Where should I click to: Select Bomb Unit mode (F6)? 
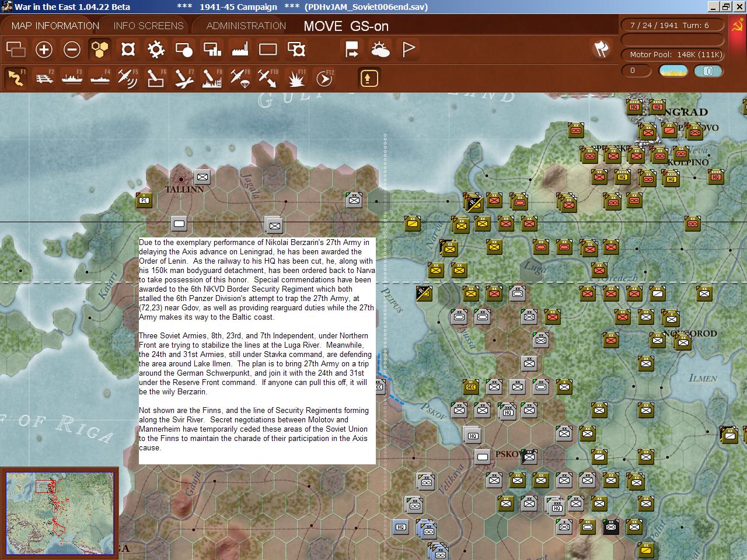click(156, 78)
